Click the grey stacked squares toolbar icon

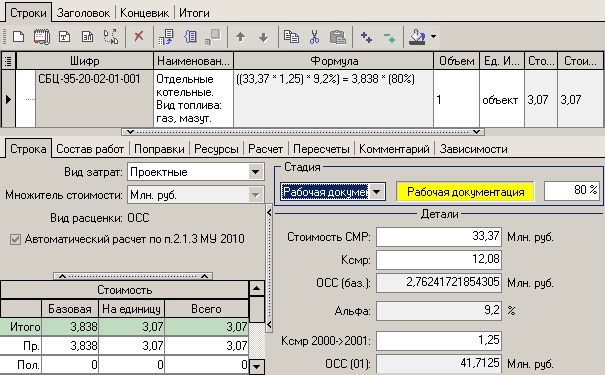[x=213, y=37]
